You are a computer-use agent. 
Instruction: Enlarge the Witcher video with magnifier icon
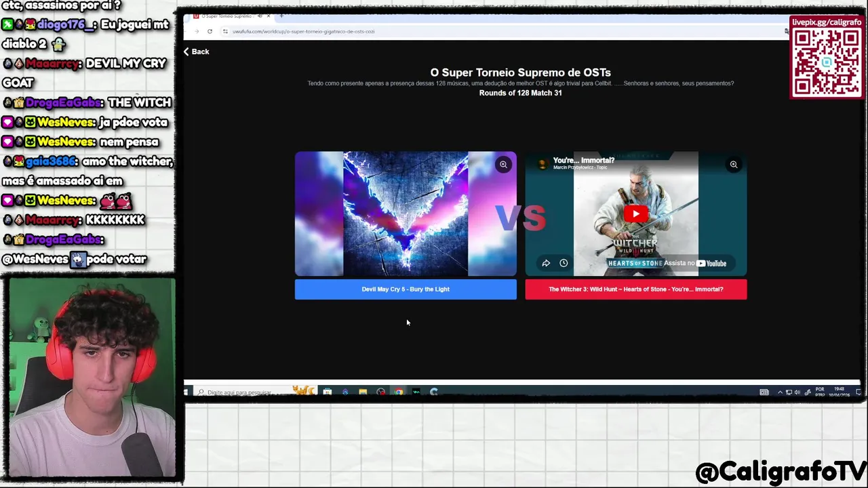[x=733, y=164]
